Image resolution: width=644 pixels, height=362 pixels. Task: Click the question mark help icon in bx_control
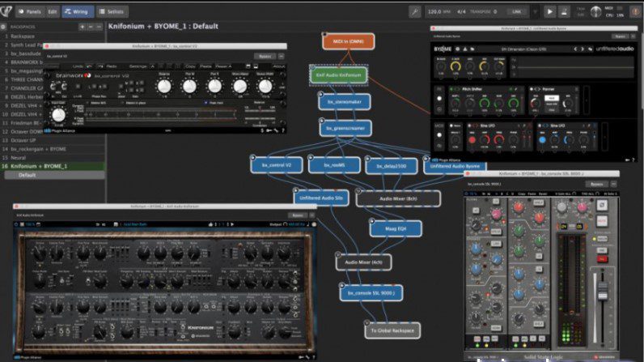click(x=282, y=130)
